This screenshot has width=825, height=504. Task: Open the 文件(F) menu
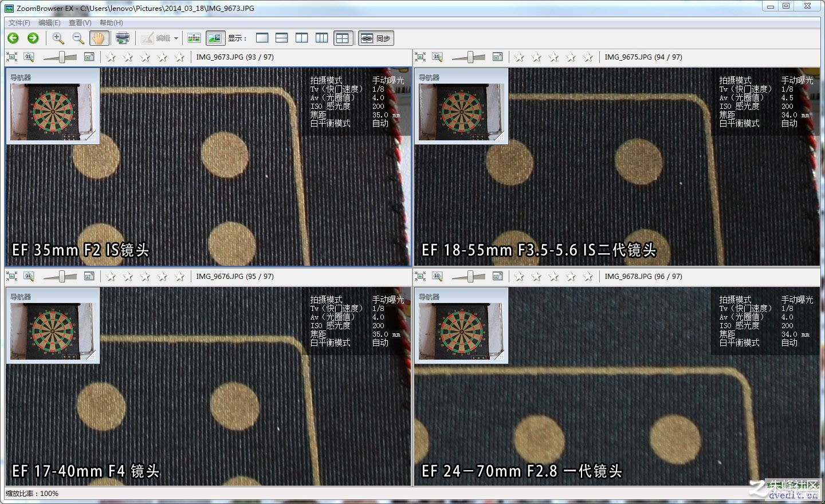click(x=19, y=23)
